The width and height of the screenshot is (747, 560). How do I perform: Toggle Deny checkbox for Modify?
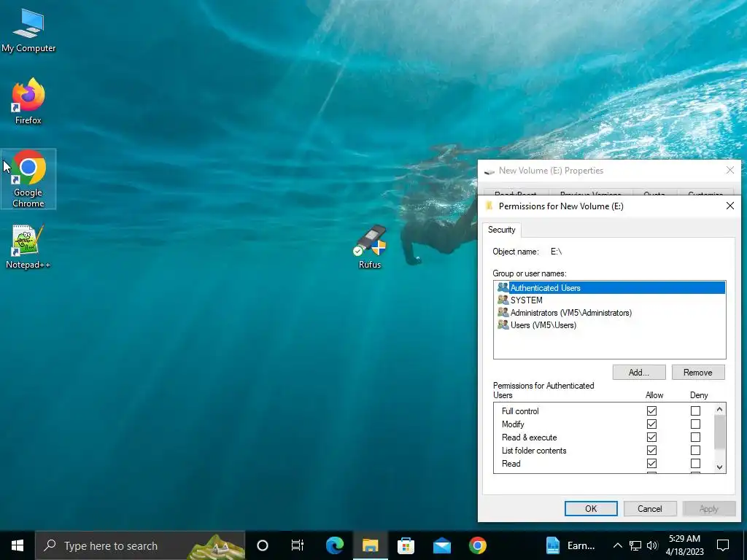click(695, 424)
